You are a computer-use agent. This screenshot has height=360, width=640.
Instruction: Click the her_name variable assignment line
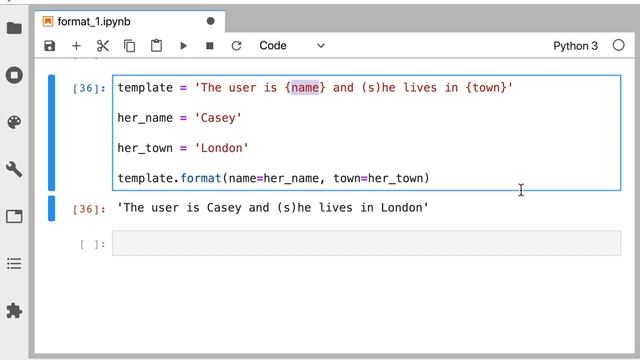(x=180, y=118)
